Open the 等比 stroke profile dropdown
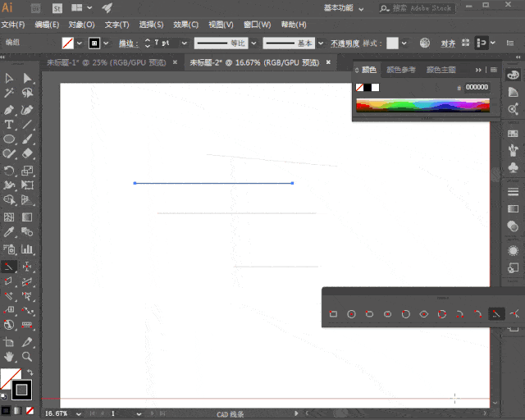 (253, 43)
